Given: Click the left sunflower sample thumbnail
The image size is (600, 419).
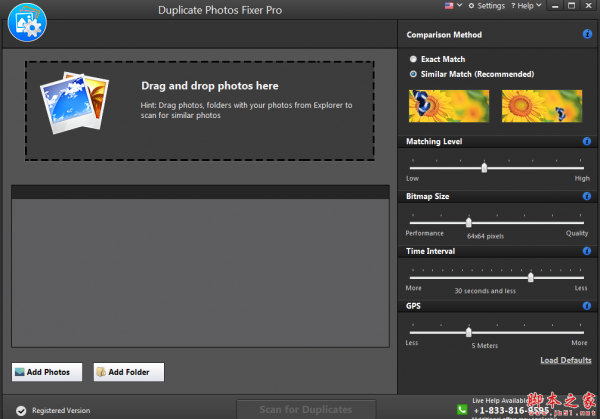Looking at the screenshot, I should (x=449, y=106).
